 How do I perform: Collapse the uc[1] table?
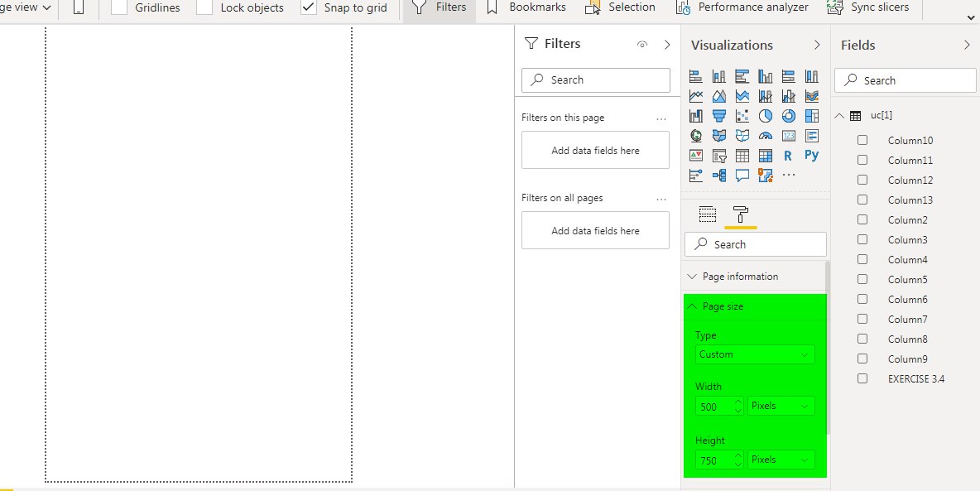[839, 116]
